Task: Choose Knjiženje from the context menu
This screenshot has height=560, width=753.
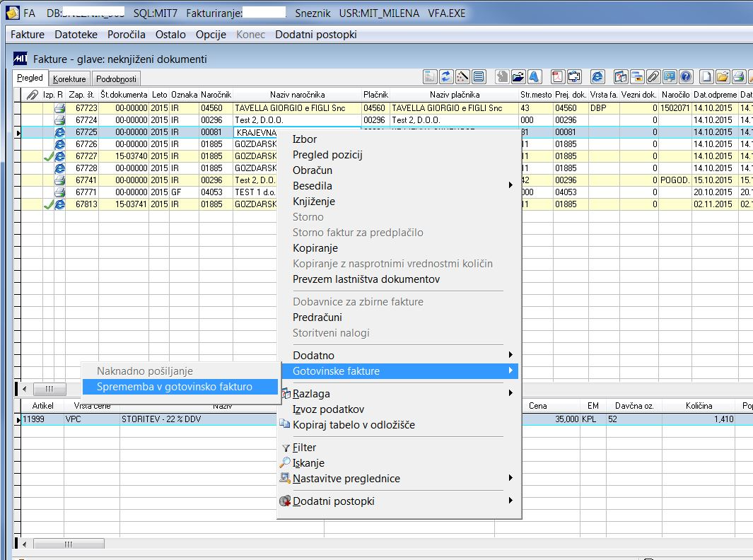Action: click(314, 202)
